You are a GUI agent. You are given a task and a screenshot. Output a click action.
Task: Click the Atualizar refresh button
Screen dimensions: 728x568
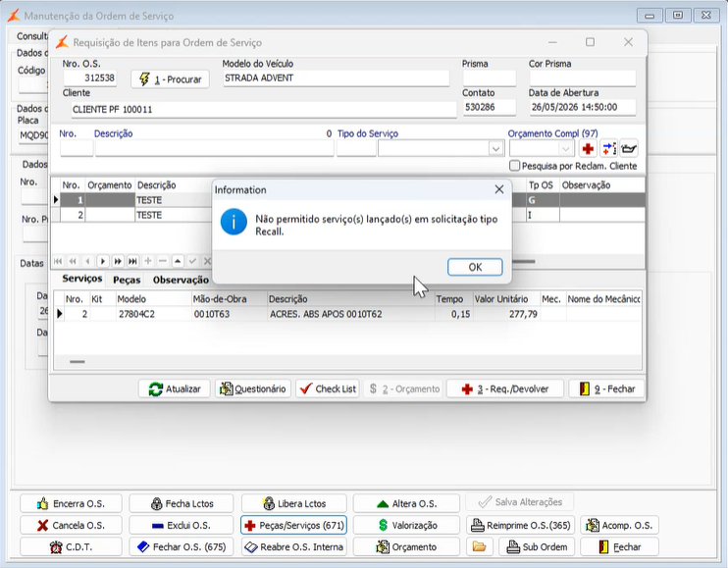coord(174,388)
